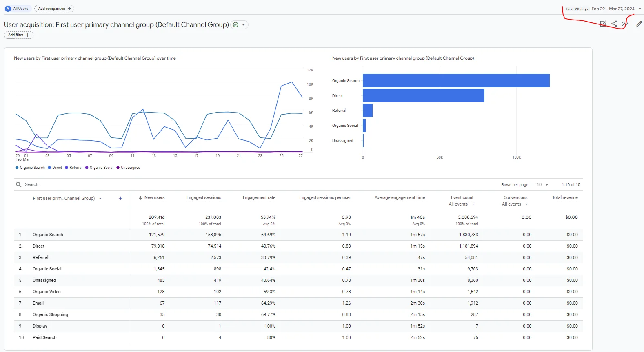Viewport: 644px width, 352px height.
Task: Click the 1-10 of 10 pagination text
Action: (571, 185)
